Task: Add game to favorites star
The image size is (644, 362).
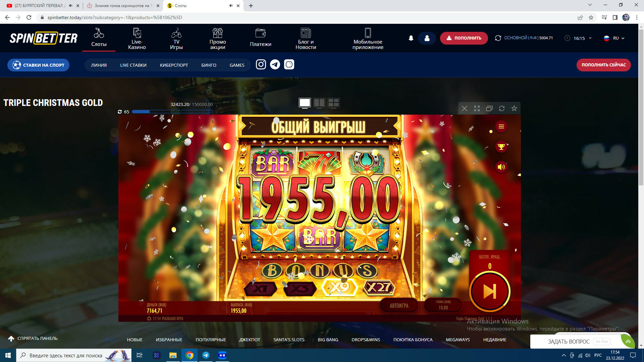Action: (x=514, y=108)
